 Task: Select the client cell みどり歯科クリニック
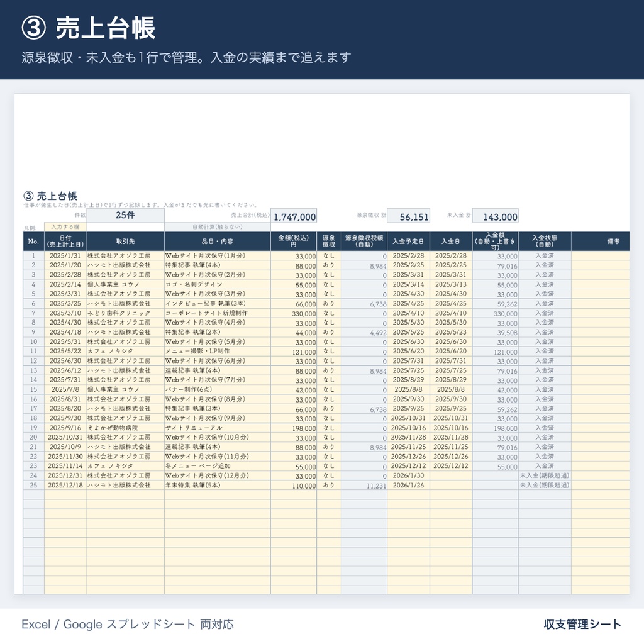125,313
